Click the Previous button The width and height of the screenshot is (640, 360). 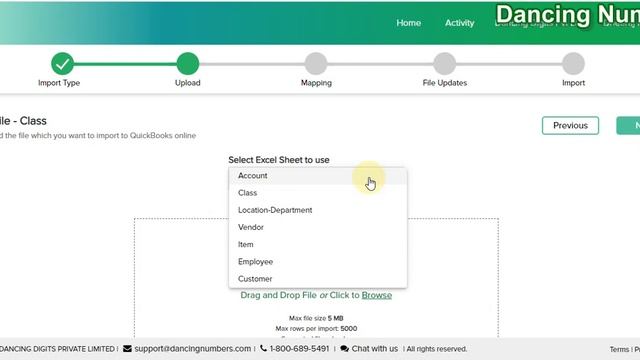[x=570, y=125]
